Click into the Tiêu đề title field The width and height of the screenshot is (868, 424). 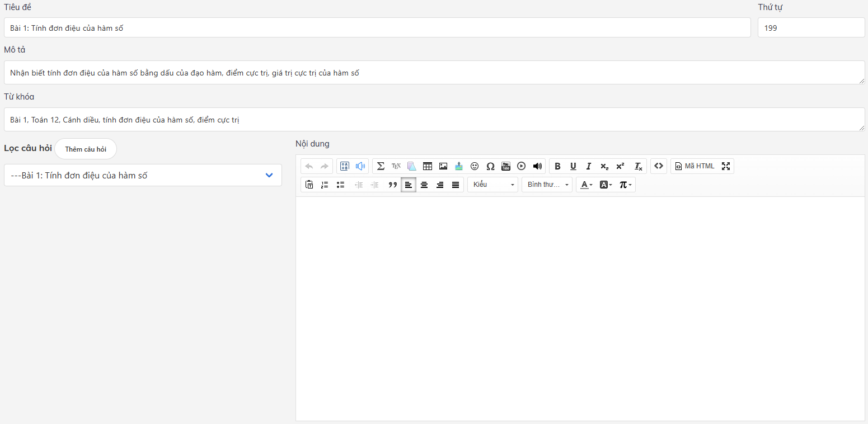coord(377,27)
